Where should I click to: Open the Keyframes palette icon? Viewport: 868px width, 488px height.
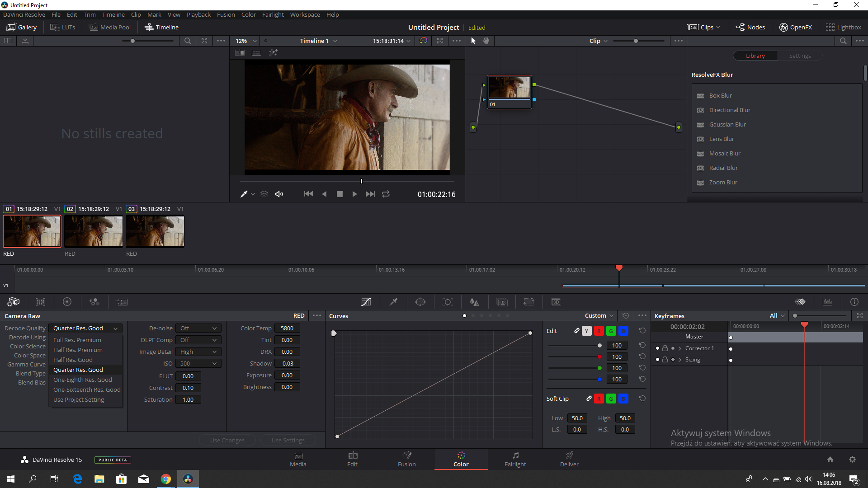tap(800, 302)
